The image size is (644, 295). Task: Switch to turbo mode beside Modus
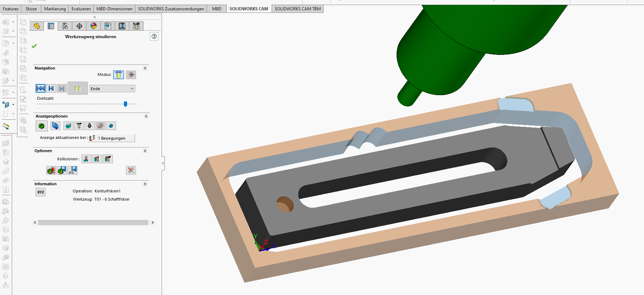point(131,75)
